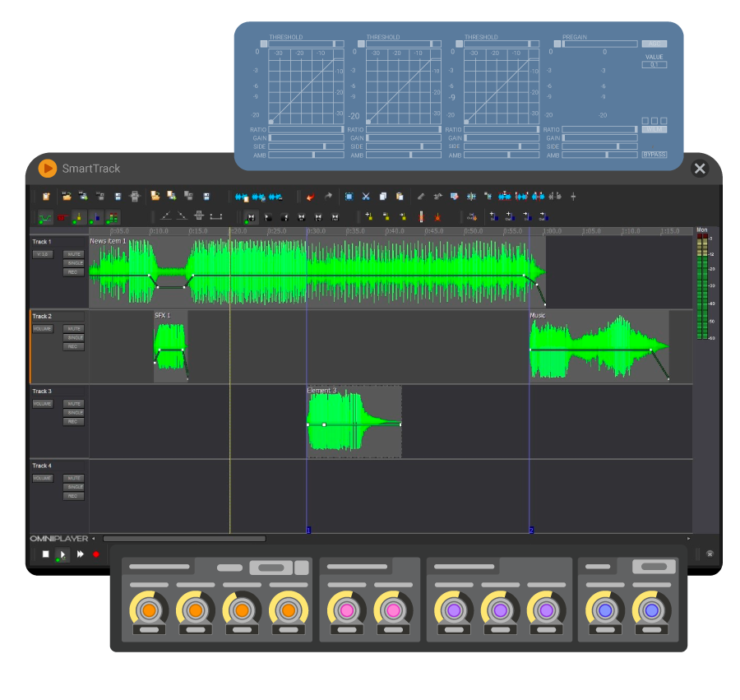Click the red undo arrow icon

[311, 197]
